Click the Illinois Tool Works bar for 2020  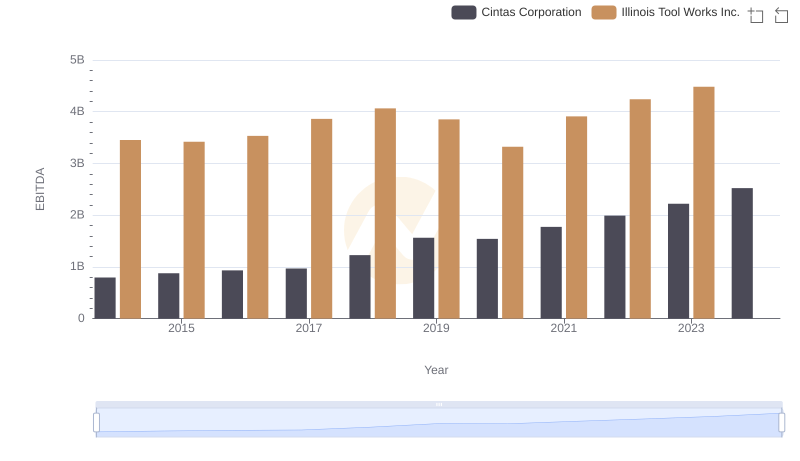click(512, 233)
